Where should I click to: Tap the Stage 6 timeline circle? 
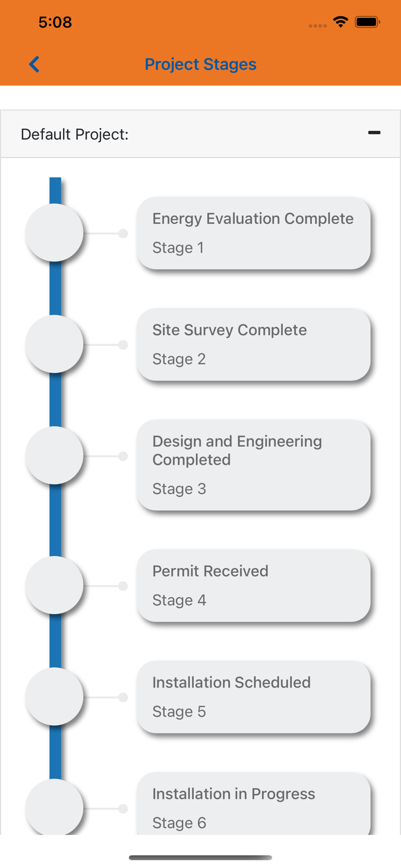pyautogui.click(x=54, y=807)
